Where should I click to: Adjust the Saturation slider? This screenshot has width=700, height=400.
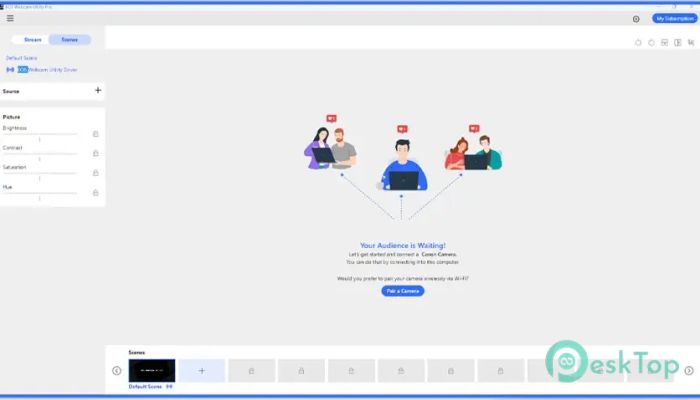pos(40,173)
